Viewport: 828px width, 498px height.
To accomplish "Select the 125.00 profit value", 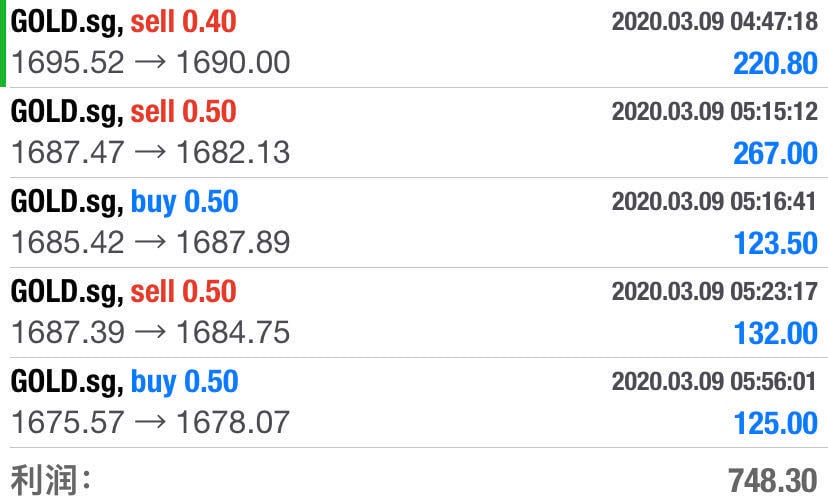I will point(775,424).
